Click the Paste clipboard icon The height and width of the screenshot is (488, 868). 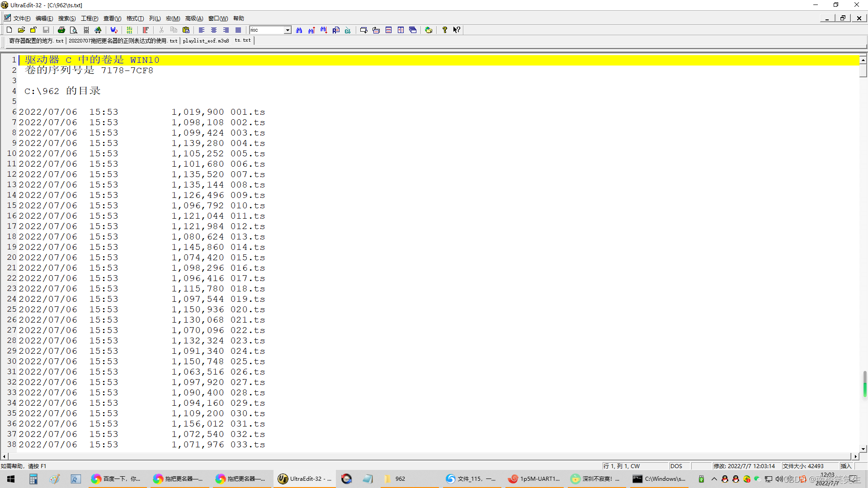tap(186, 30)
